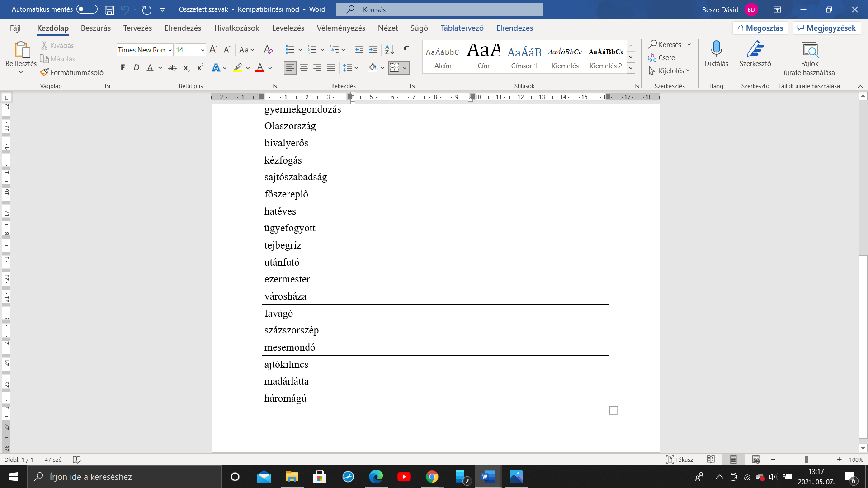Click the clear formatting icon
The image size is (868, 488).
point(268,50)
